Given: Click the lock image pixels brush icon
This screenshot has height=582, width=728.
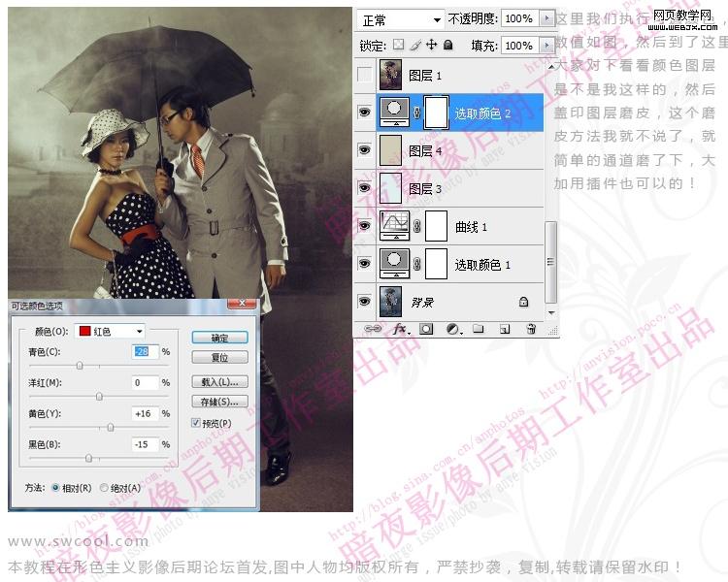Looking at the screenshot, I should click(x=415, y=45).
